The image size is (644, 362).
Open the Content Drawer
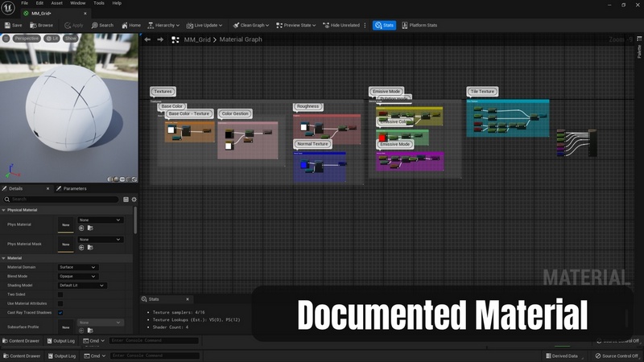22,355
